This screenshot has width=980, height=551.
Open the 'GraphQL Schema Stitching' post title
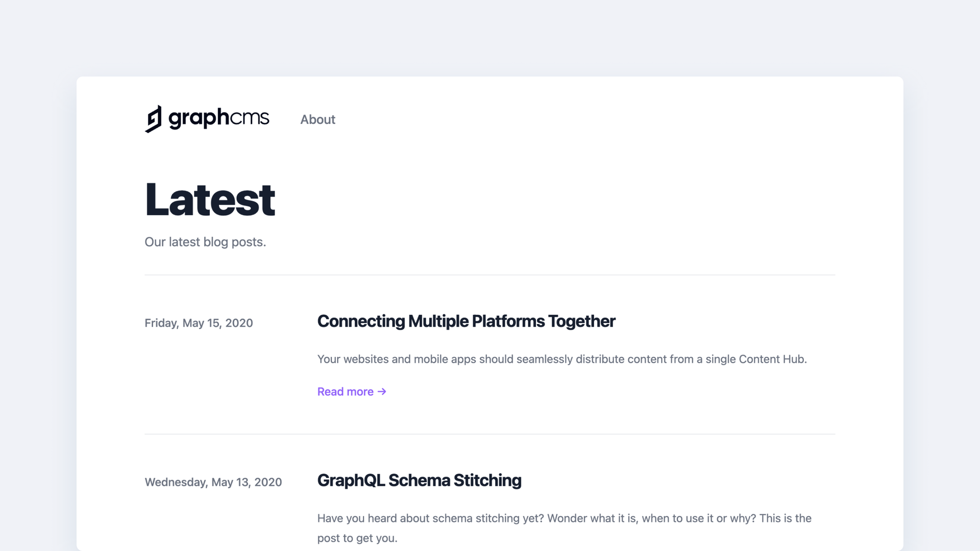(x=419, y=481)
